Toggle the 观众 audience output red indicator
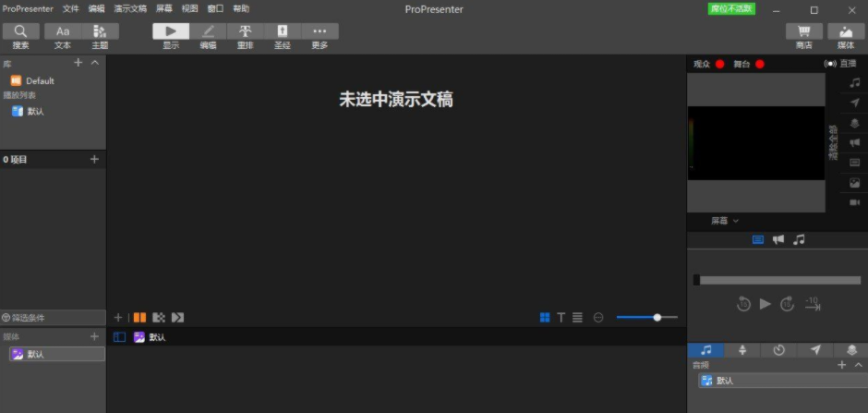868x413 pixels. pos(719,65)
